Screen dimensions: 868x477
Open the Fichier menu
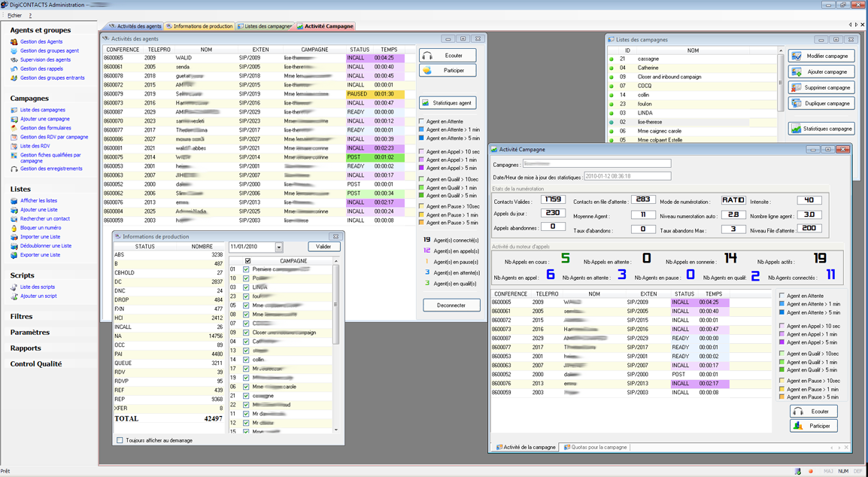coord(14,15)
